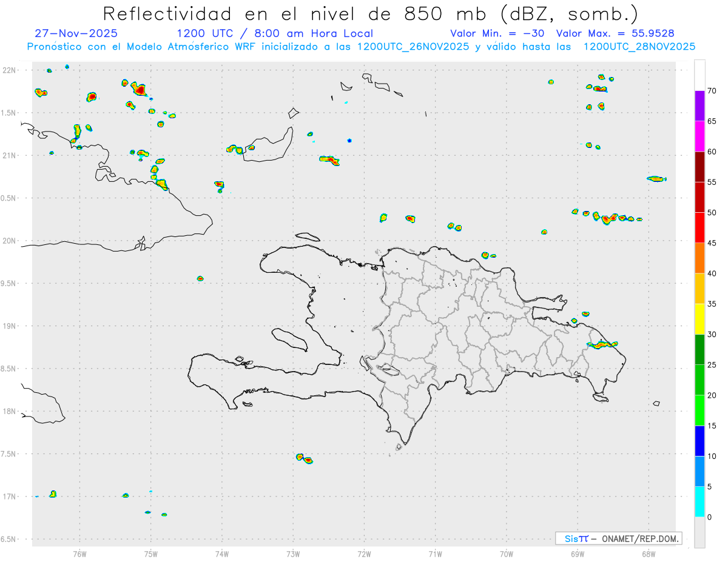Click the "68W" longitude axis label

tap(649, 553)
